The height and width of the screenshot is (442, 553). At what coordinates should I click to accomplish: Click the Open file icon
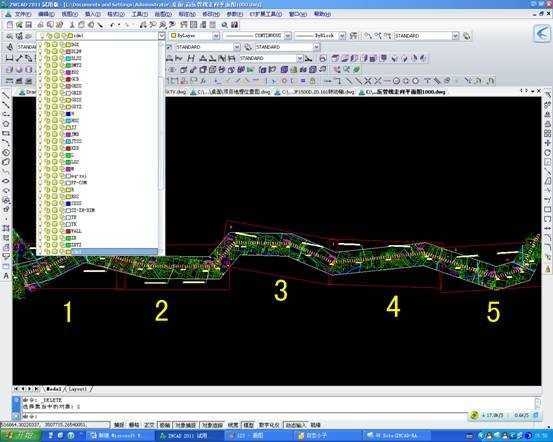tap(19, 25)
